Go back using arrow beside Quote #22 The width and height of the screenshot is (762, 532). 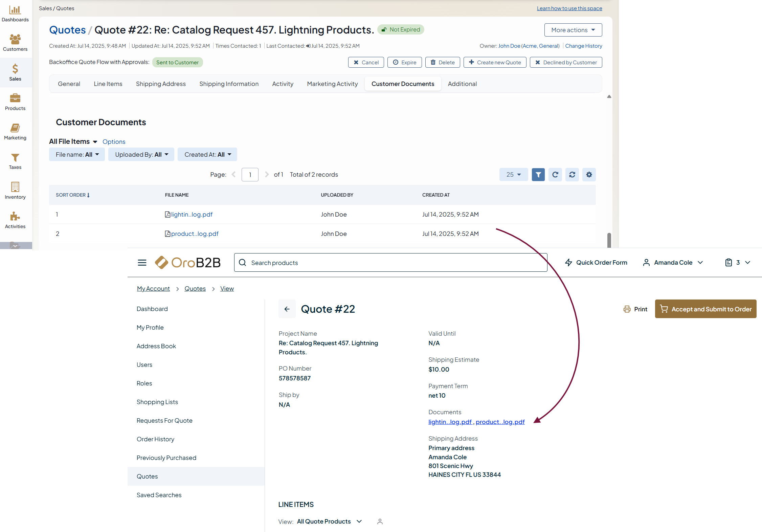pyautogui.click(x=287, y=309)
